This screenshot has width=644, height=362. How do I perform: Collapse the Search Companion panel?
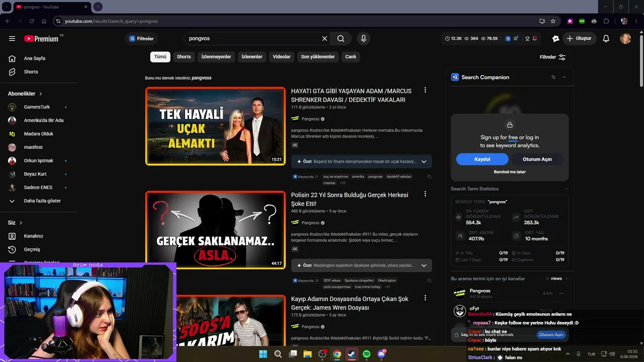point(564,77)
